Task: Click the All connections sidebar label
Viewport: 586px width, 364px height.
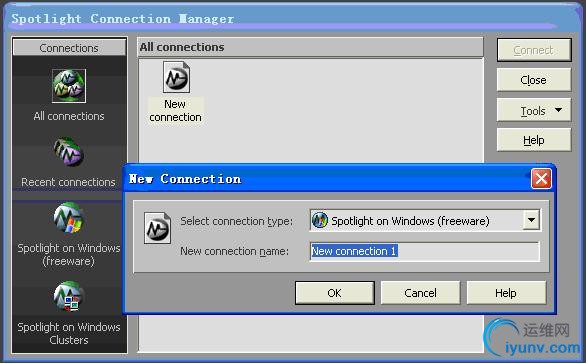Action: pyautogui.click(x=69, y=116)
